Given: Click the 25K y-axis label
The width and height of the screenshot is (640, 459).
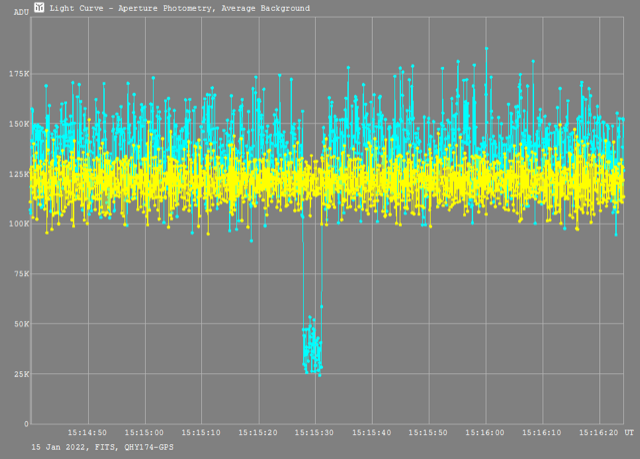Looking at the screenshot, I should [22, 374].
